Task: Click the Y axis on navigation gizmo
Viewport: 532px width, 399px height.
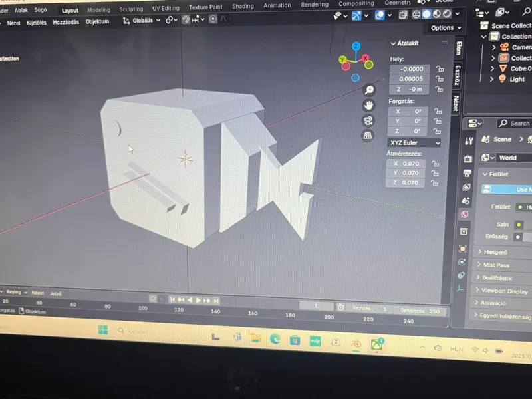Action: pos(342,60)
